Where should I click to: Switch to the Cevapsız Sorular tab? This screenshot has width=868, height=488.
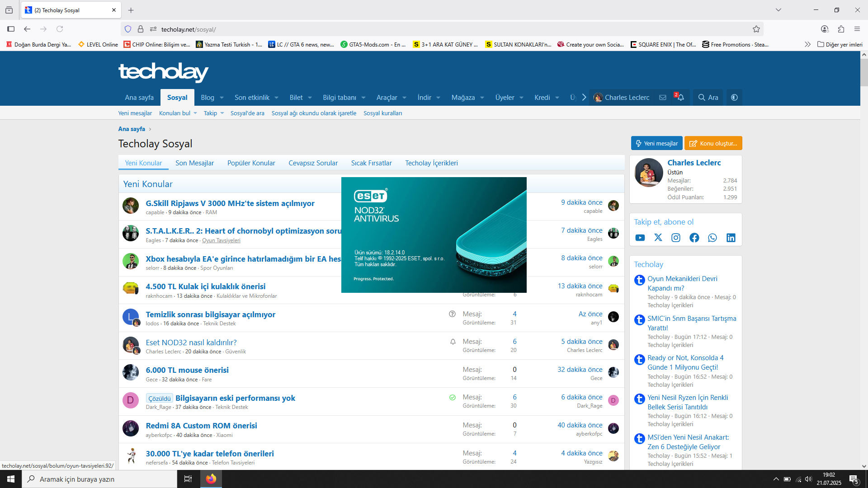pyautogui.click(x=313, y=163)
